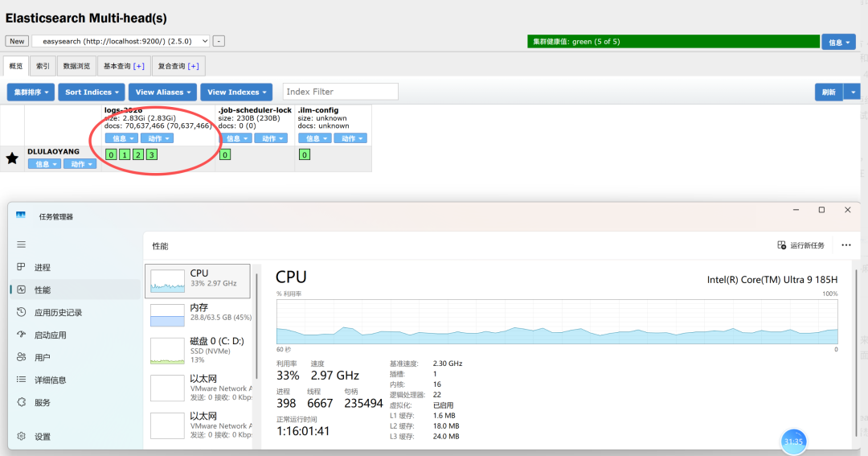The width and height of the screenshot is (868, 456).
Task: Click shard 0 of logs-2026 index
Action: (x=111, y=154)
